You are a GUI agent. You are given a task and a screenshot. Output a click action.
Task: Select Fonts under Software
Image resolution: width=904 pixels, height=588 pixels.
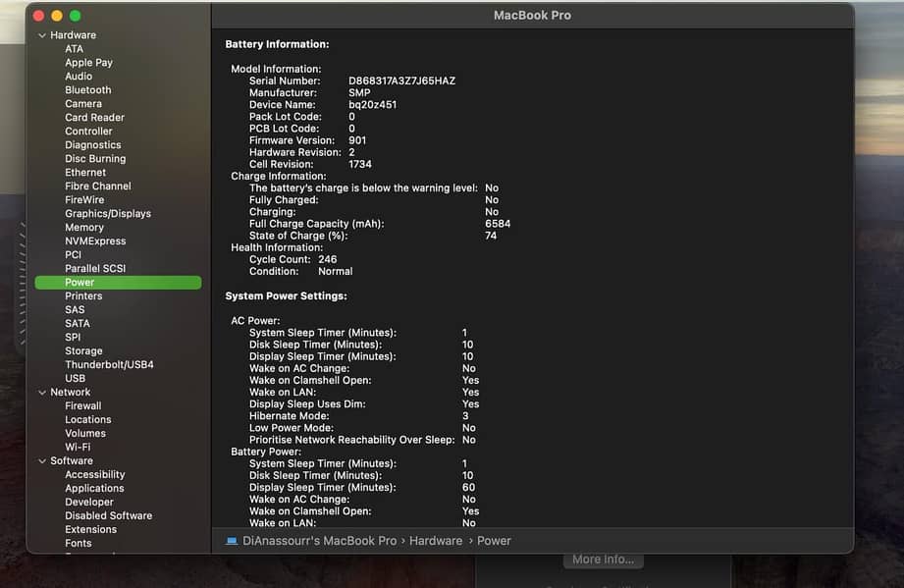(79, 544)
